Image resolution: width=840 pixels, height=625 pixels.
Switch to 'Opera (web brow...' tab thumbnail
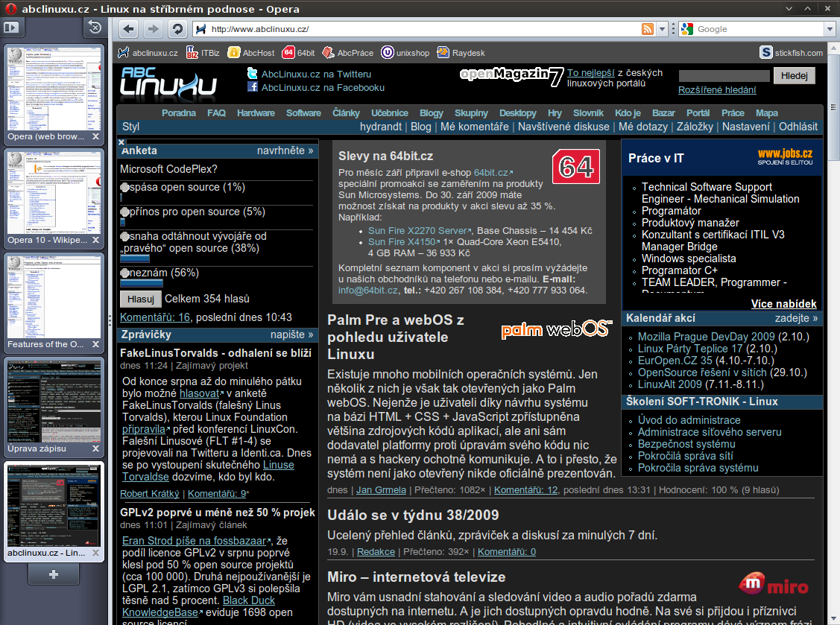[54, 89]
